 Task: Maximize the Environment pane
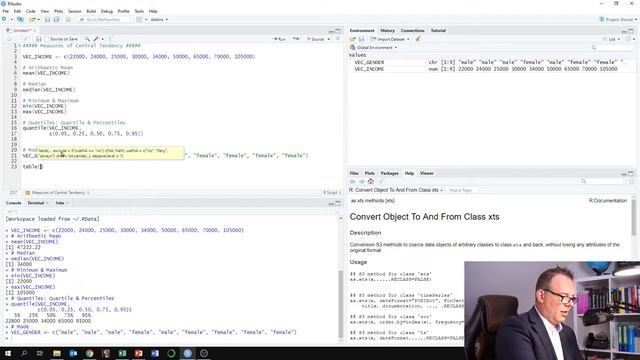[631, 31]
